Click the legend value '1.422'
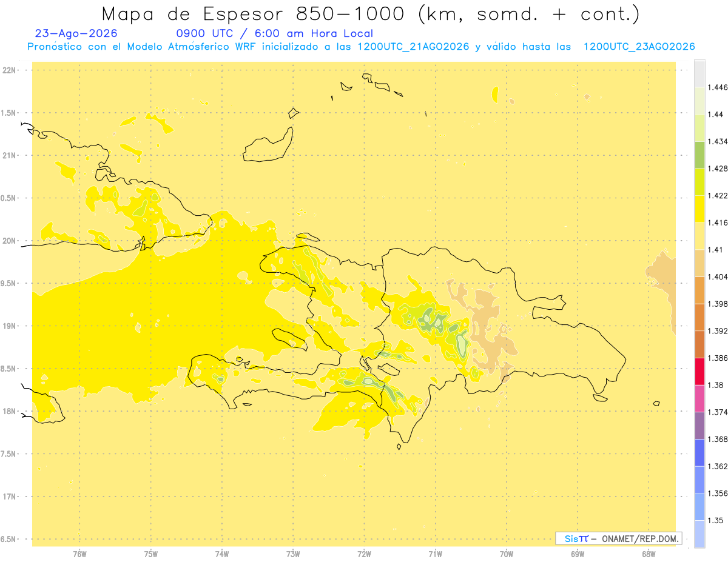This screenshot has width=728, height=562. [x=718, y=196]
